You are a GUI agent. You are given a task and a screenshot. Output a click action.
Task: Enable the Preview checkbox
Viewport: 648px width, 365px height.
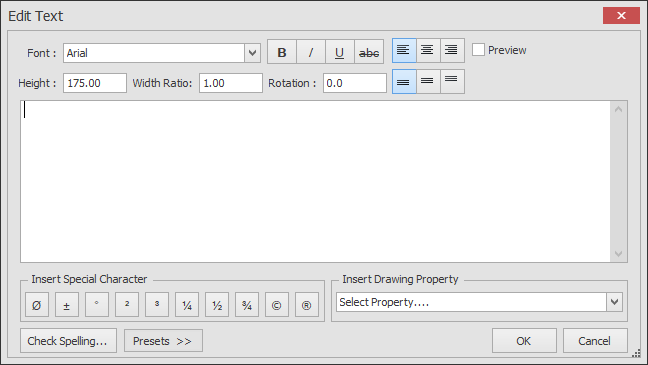478,50
